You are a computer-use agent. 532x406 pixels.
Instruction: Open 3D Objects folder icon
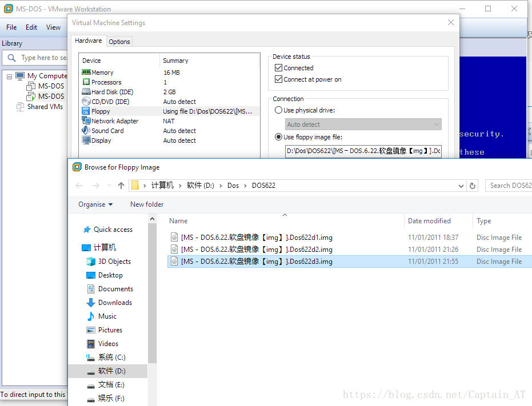pos(91,262)
